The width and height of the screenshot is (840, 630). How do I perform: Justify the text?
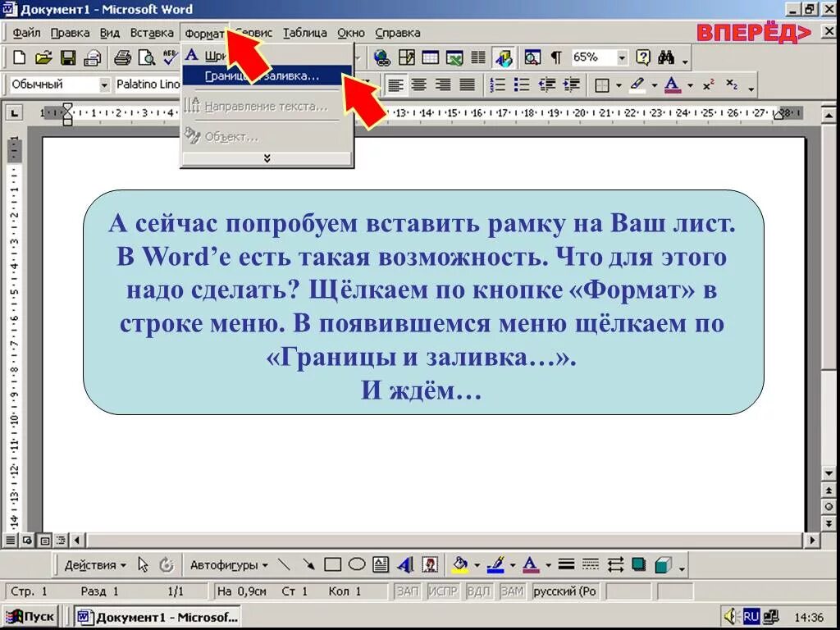(467, 84)
